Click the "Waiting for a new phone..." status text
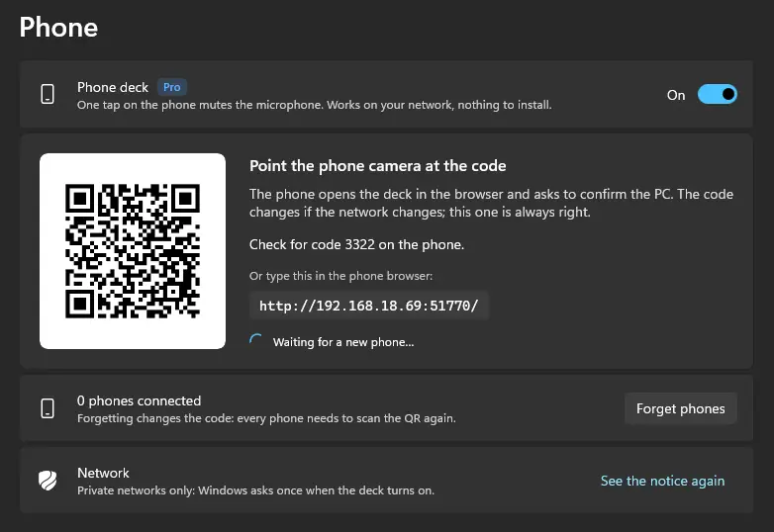 [343, 342]
